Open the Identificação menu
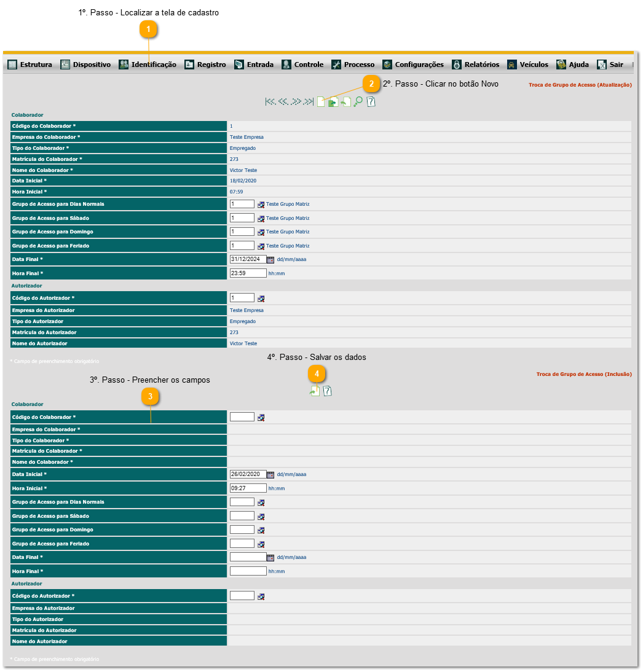 [x=148, y=64]
